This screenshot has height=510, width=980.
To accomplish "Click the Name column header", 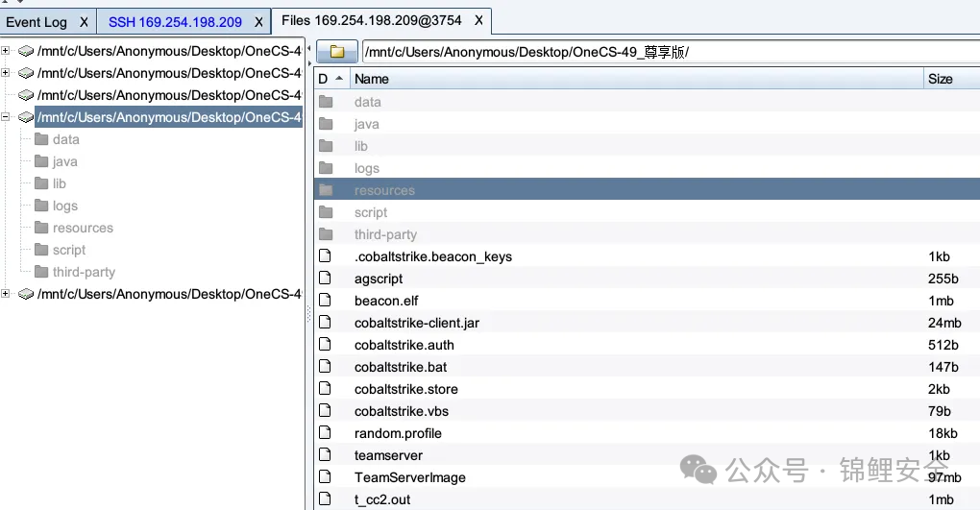I will [636, 79].
